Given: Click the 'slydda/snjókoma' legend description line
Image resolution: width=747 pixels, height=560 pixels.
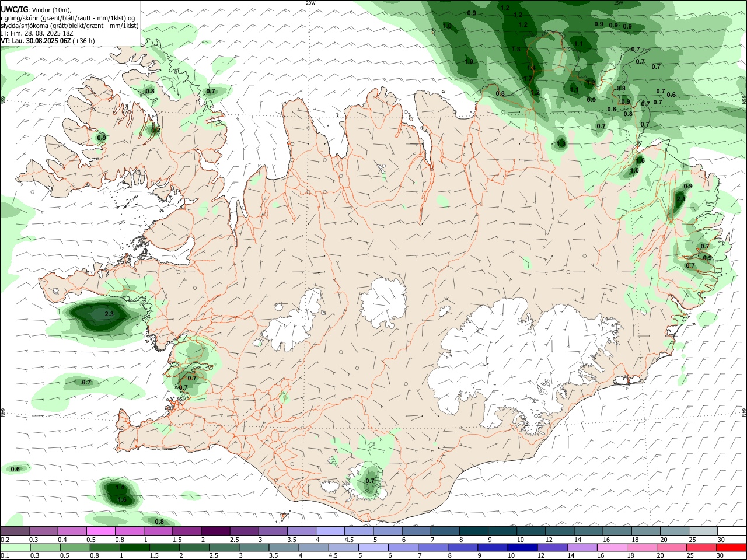Looking at the screenshot, I should pyautogui.click(x=70, y=26).
